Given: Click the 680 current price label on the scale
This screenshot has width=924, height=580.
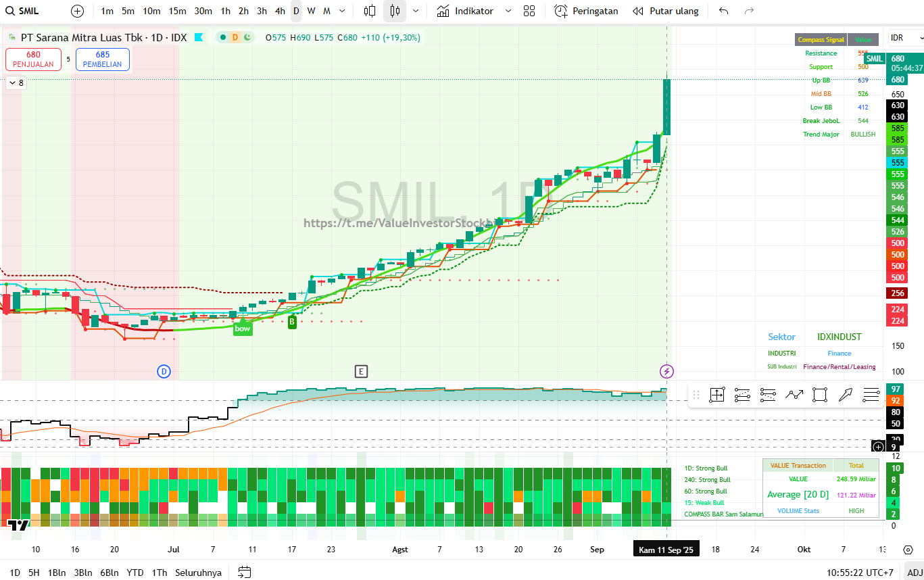Looking at the screenshot, I should pos(898,79).
